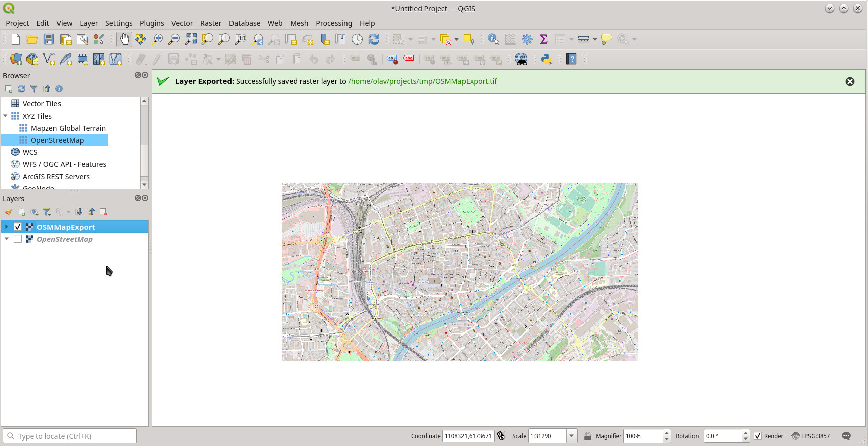Open the deselect features dropdown arrow
This screenshot has width=868, height=446.
pyautogui.click(x=457, y=39)
